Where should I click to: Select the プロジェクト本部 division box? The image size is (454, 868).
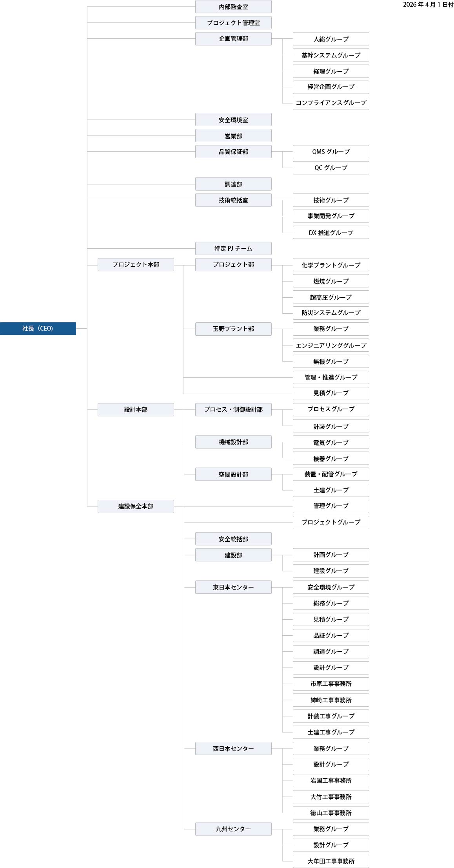tap(136, 265)
